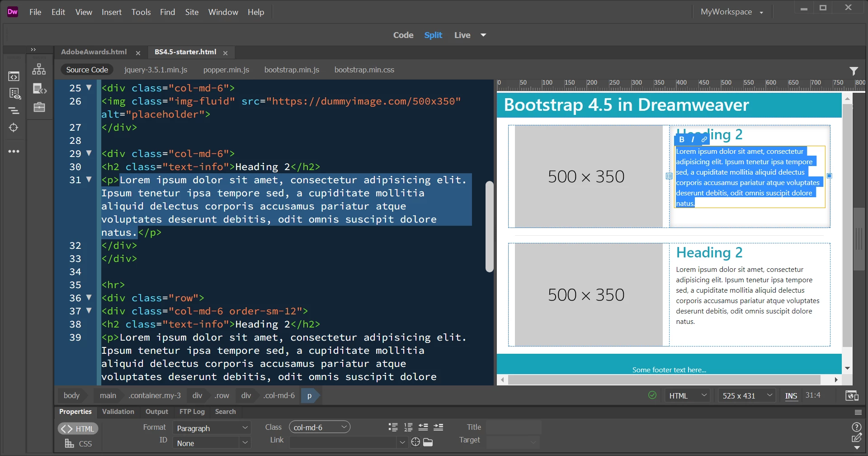Collapse the paragraph at code line 31
This screenshot has width=868, height=456.
[x=89, y=179]
